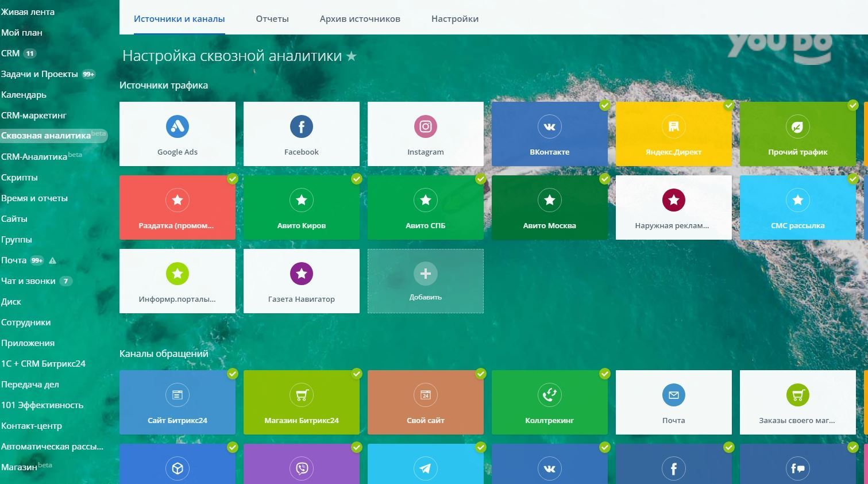Click the VK icon in bottom channel row
The height and width of the screenshot is (484, 868).
[550, 468]
